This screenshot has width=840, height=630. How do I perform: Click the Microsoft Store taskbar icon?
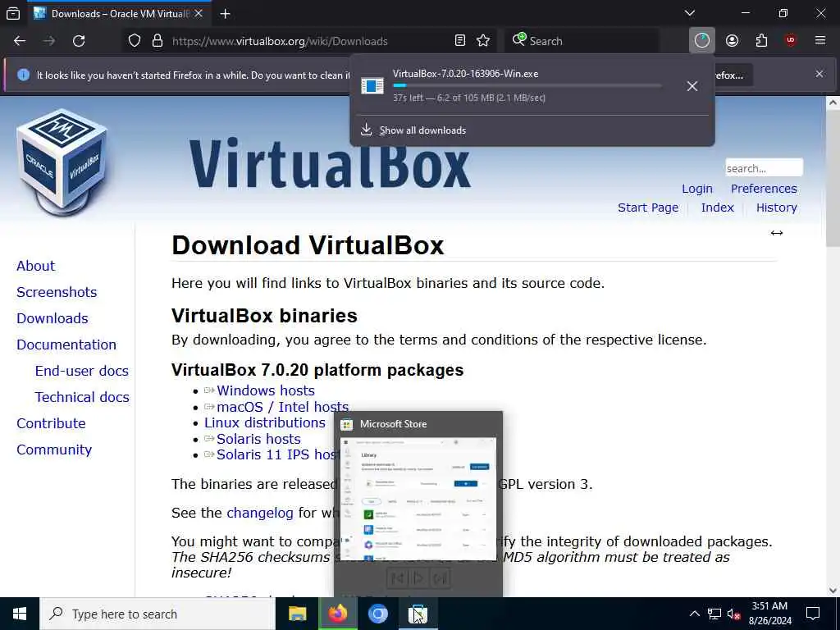pos(418,614)
